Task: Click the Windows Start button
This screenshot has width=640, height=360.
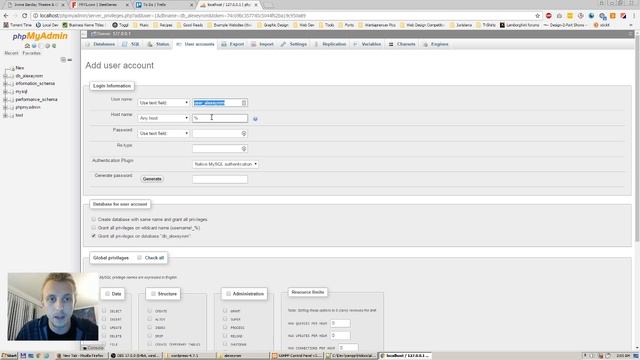Action: pos(9,356)
